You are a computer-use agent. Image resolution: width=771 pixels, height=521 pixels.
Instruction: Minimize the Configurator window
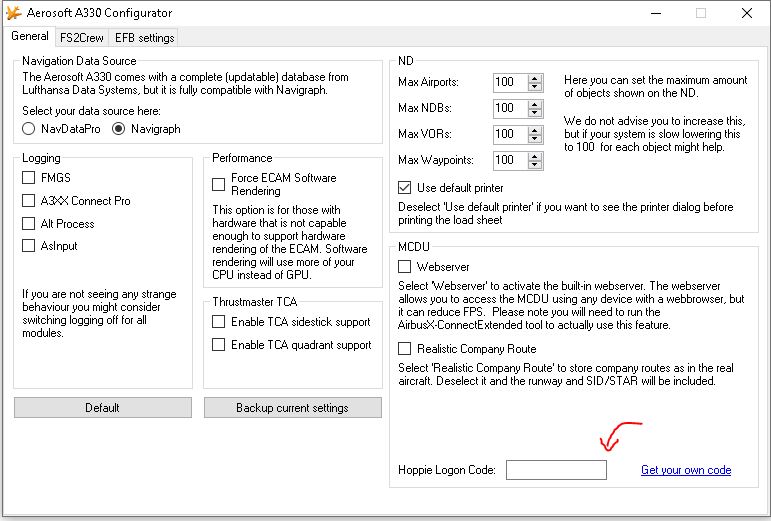[x=656, y=13]
